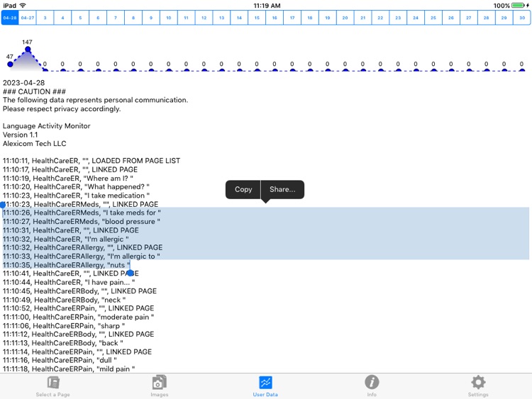Tap Share... in the selection popup
The image size is (532, 399).
pos(282,189)
